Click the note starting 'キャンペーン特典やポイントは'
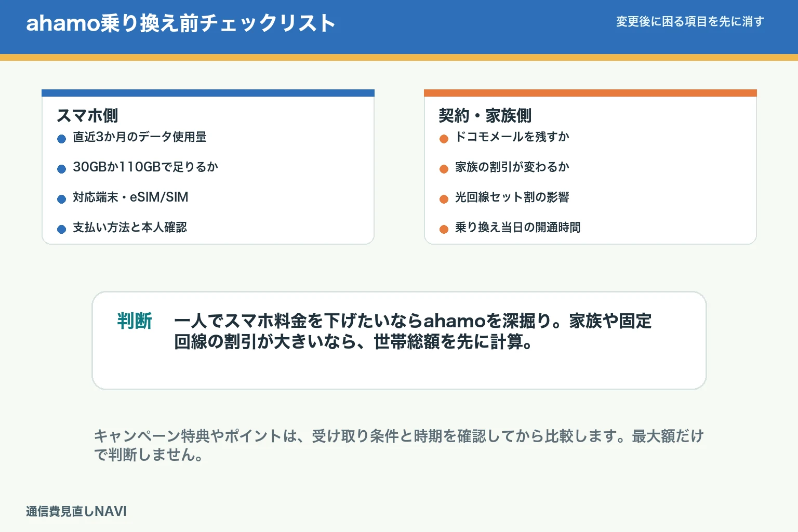The image size is (798, 532). [398, 445]
